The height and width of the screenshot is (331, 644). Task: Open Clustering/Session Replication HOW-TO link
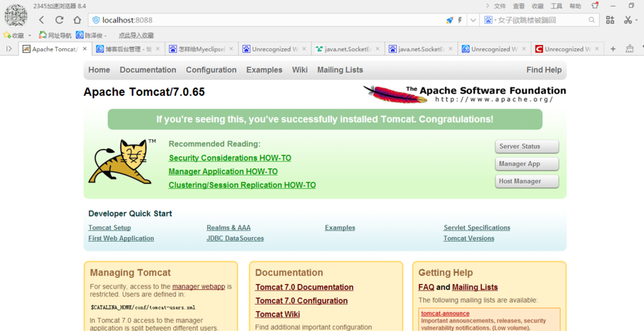(242, 185)
